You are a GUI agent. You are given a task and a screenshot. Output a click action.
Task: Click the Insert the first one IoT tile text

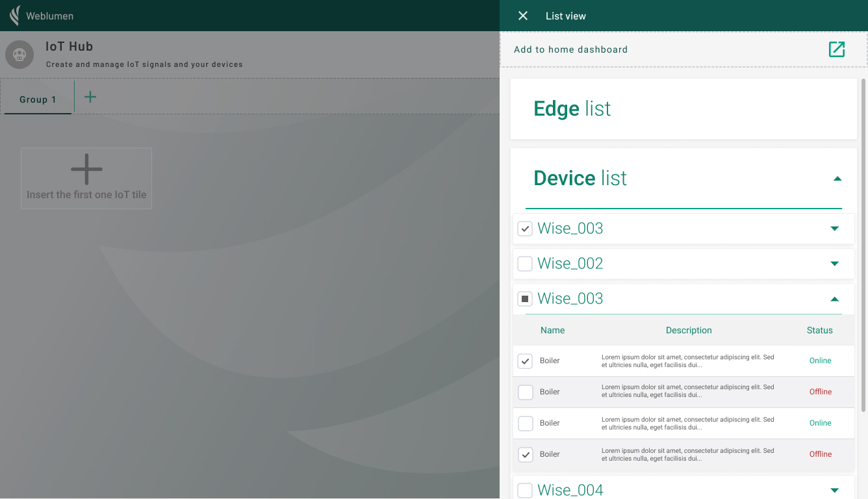click(x=86, y=195)
